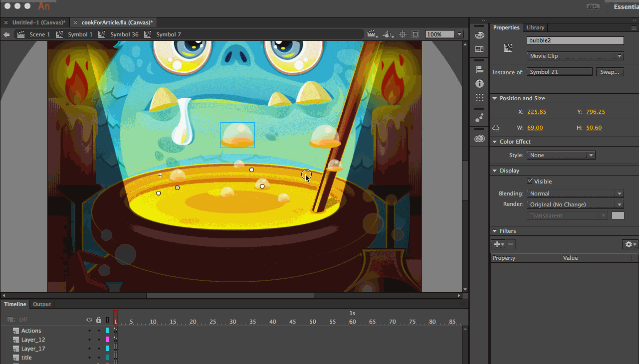The image size is (639, 364).
Task: Open the Swatches grid panel icon
Action: point(479,49)
